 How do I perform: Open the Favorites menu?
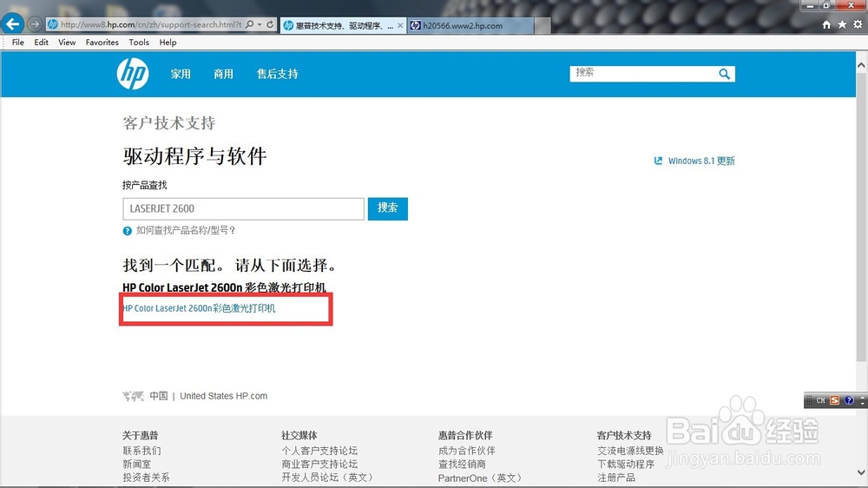[102, 42]
